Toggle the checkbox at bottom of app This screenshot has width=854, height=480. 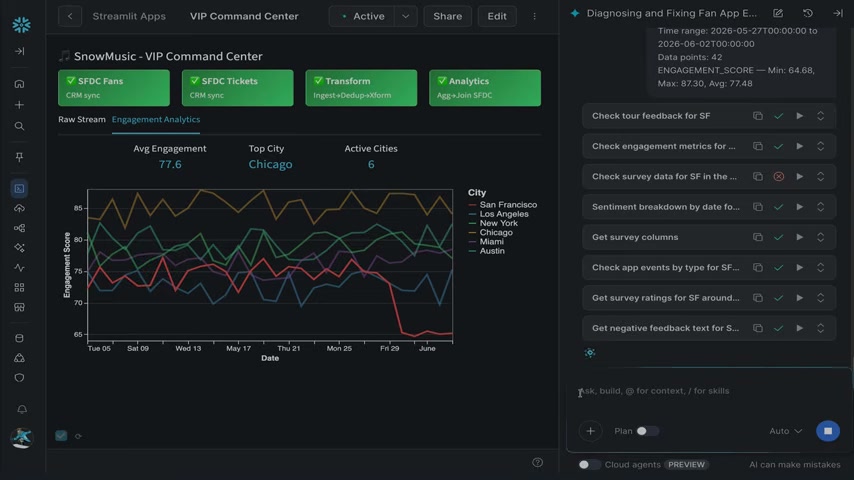coord(61,436)
